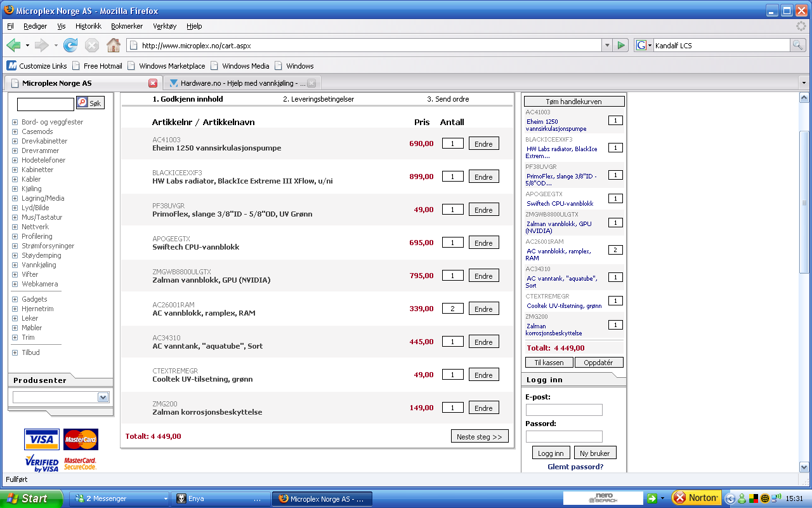Click the browser window vertical scrollbar
Screen dimensions: 812x508
[804, 203]
